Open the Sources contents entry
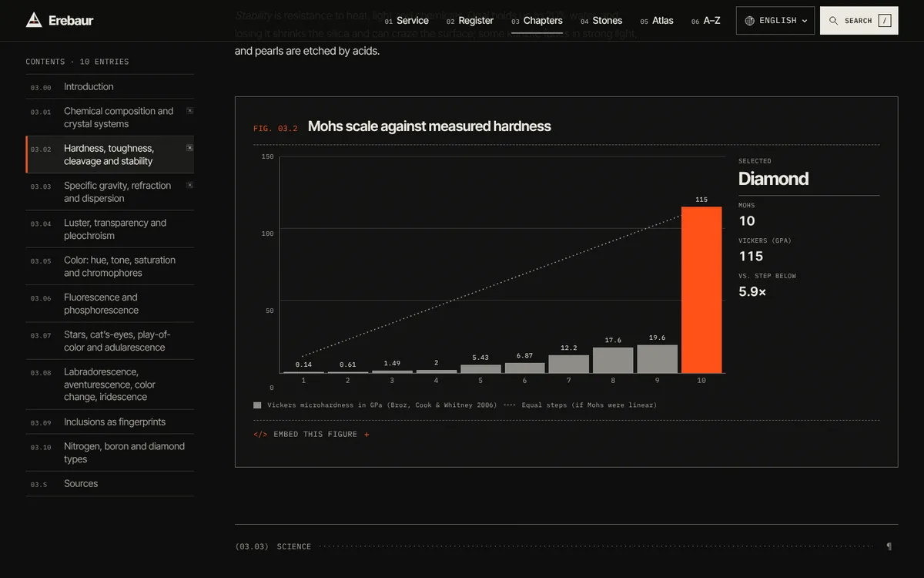 point(109,484)
